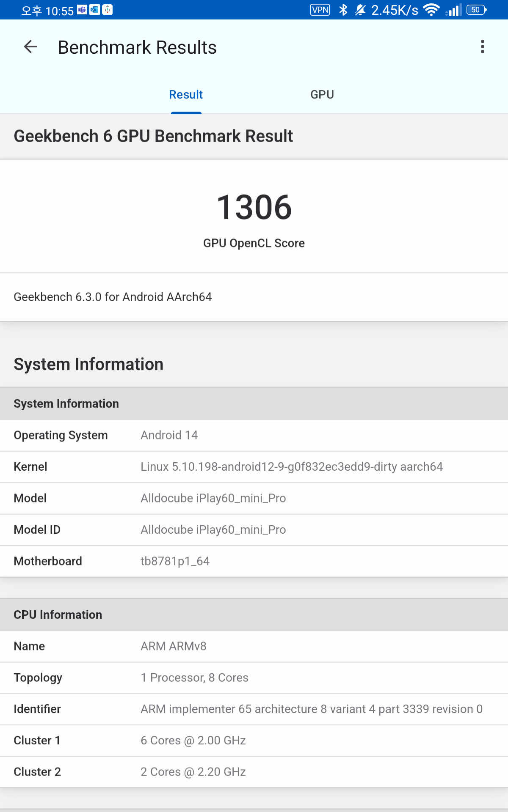508x812 pixels.
Task: Select the 2 Cores @ 2.20 GHz value
Action: pyautogui.click(x=193, y=772)
